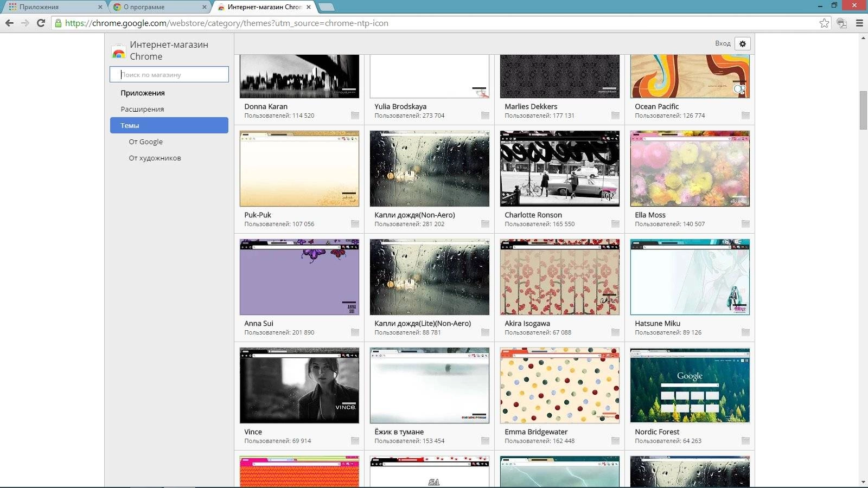868x488 pixels.
Task: Open the settings gear next to Вход
Action: 743,43
